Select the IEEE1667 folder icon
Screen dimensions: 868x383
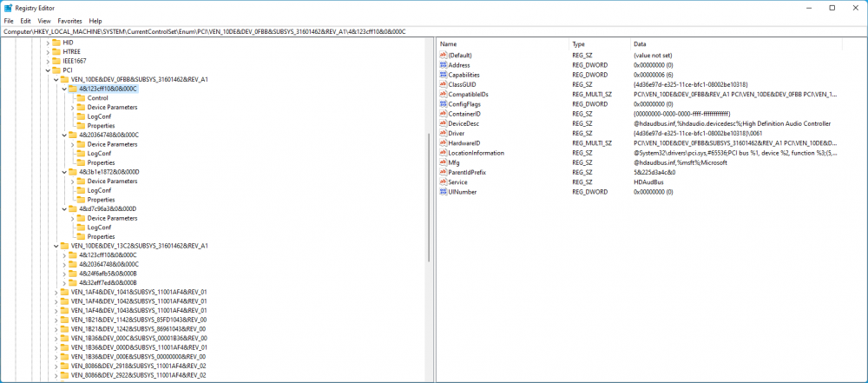click(56, 61)
